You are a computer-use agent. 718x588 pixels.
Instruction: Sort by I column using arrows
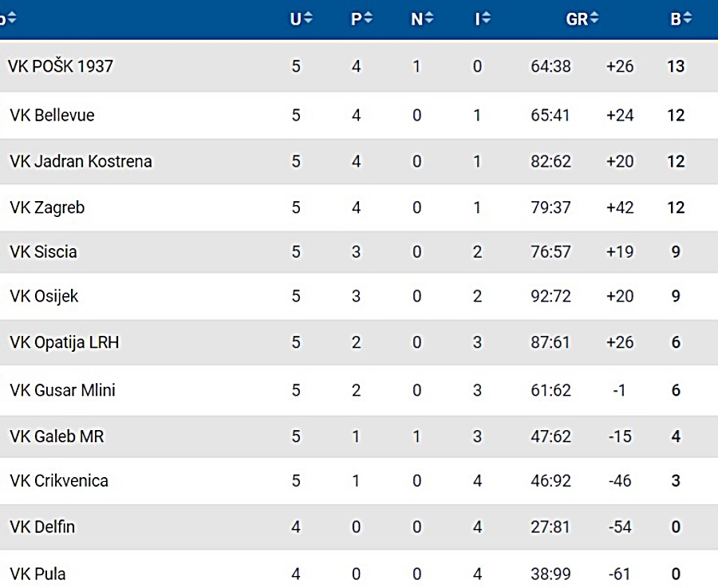coord(487,19)
